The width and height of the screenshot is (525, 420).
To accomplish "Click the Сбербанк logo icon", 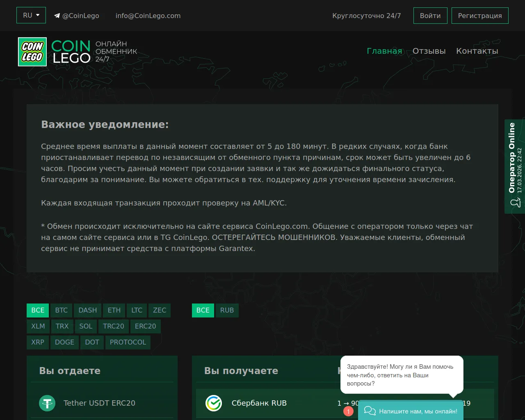I will 214,403.
